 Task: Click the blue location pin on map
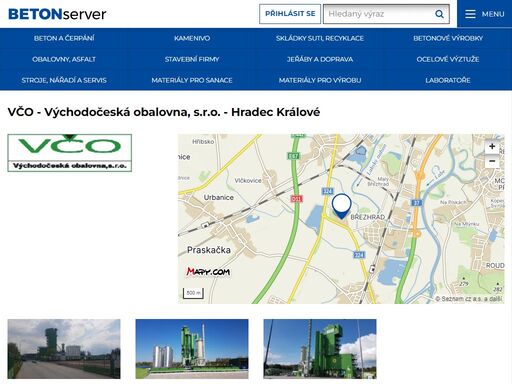[341, 206]
